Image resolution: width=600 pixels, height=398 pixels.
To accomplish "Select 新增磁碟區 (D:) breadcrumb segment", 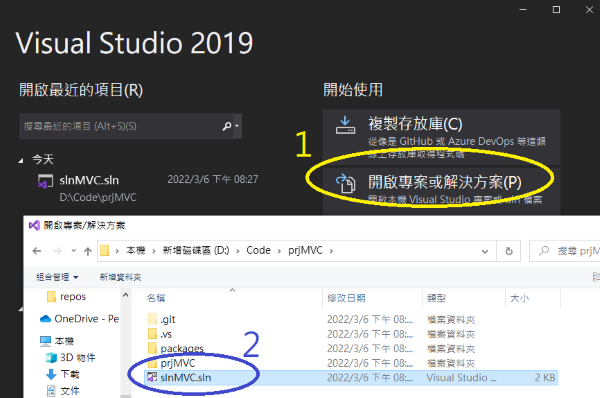I will tap(196, 251).
